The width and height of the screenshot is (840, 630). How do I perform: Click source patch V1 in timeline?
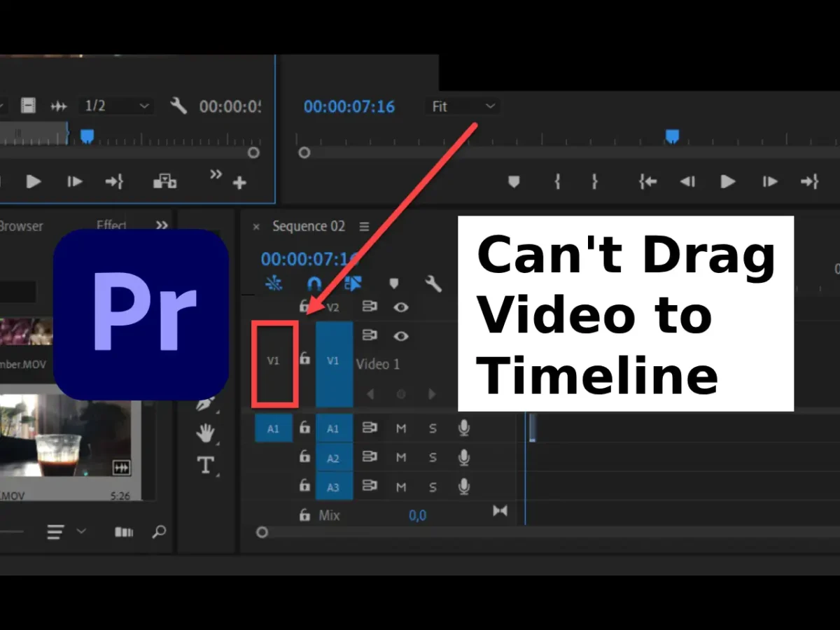[273, 360]
